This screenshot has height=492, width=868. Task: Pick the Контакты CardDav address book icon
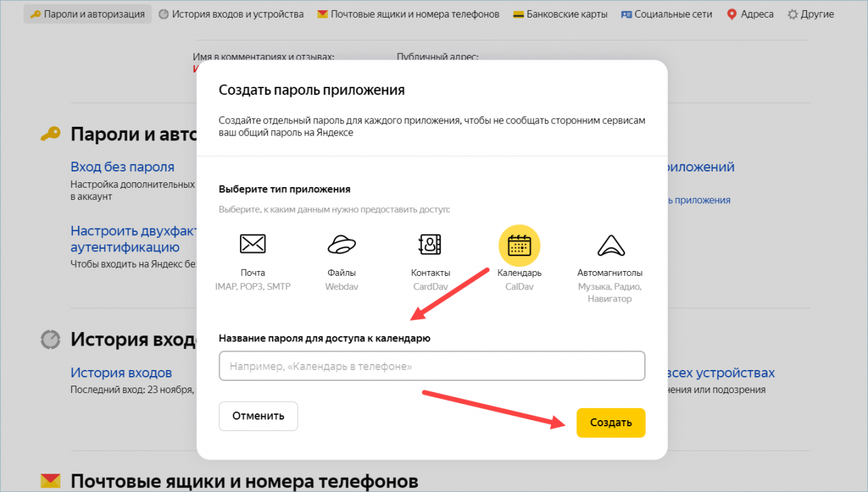point(431,244)
